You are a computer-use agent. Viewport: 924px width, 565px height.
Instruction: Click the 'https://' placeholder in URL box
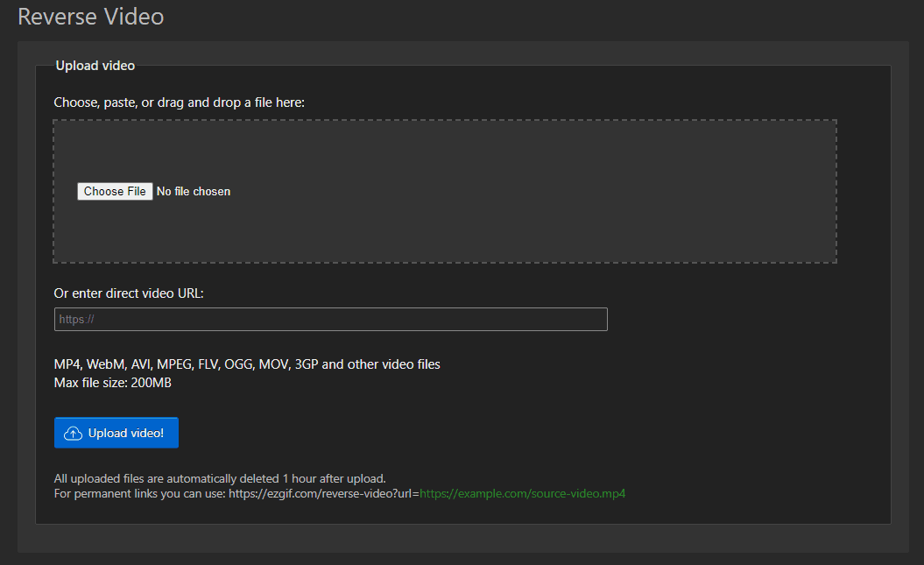coord(76,320)
